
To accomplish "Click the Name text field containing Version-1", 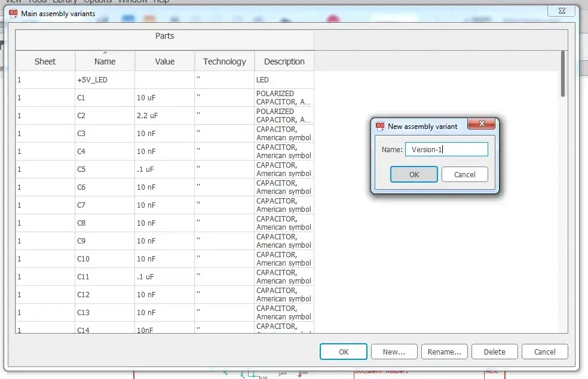I will click(x=446, y=149).
